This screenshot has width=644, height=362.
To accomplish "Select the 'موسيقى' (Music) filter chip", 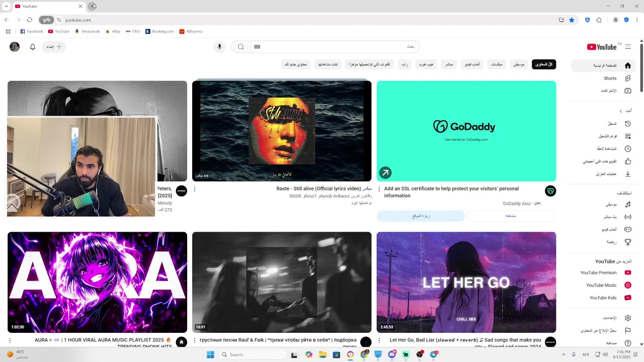I will pos(519,64).
